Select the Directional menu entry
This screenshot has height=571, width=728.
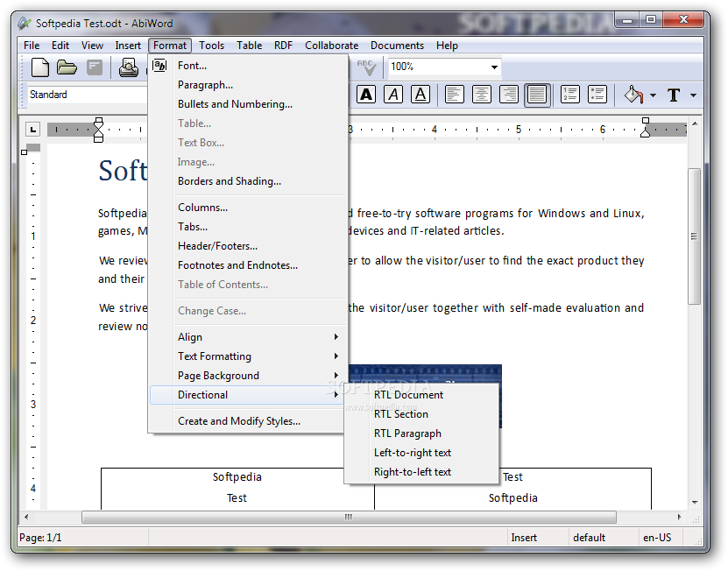coord(249,395)
